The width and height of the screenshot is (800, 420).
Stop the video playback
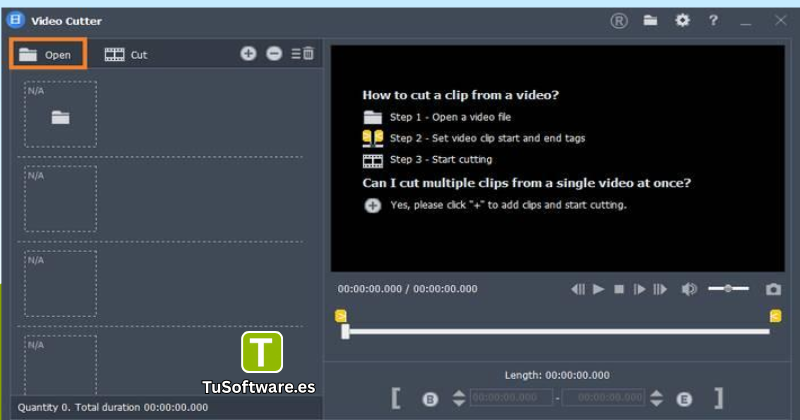click(619, 289)
